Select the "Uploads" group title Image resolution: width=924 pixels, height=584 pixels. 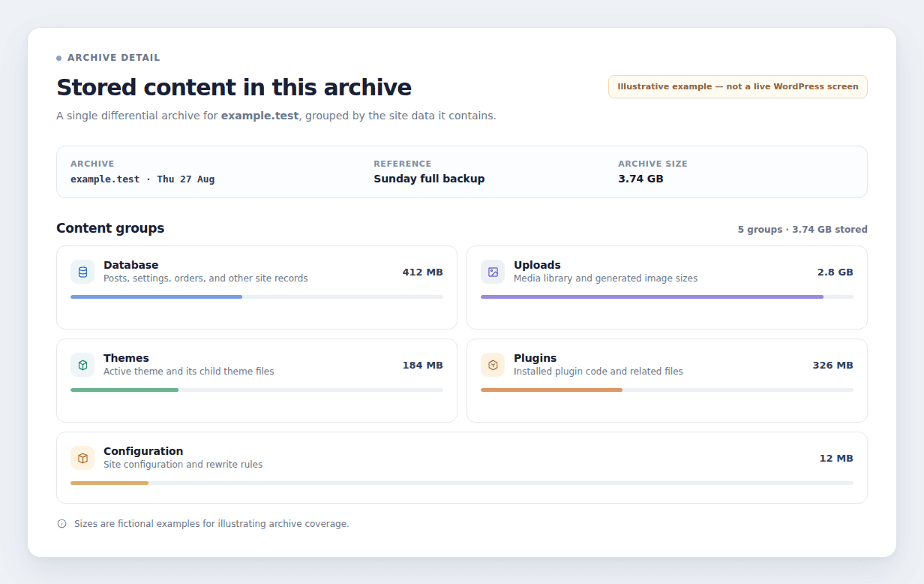537,265
